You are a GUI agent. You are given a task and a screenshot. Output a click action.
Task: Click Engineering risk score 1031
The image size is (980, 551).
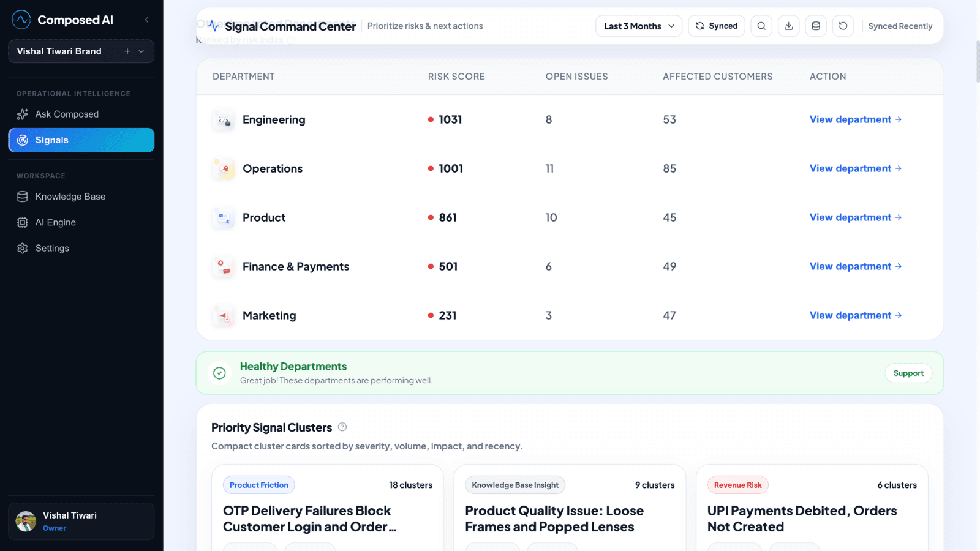click(450, 119)
